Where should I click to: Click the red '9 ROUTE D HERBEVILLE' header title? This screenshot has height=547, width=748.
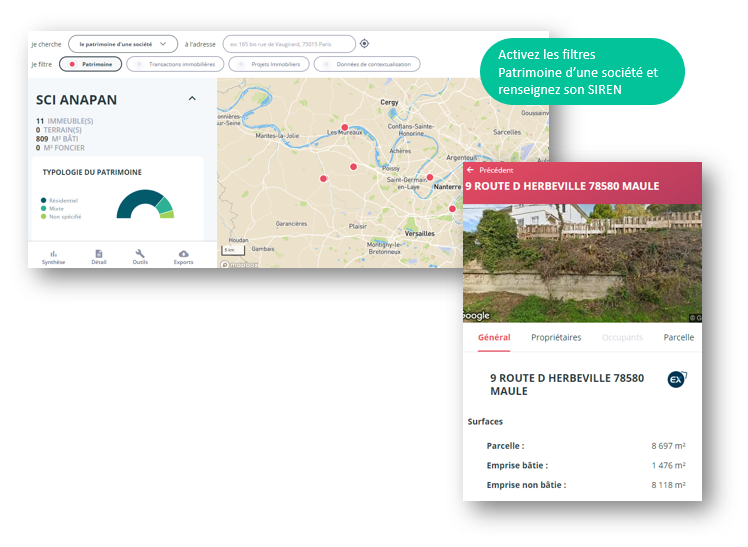point(562,186)
